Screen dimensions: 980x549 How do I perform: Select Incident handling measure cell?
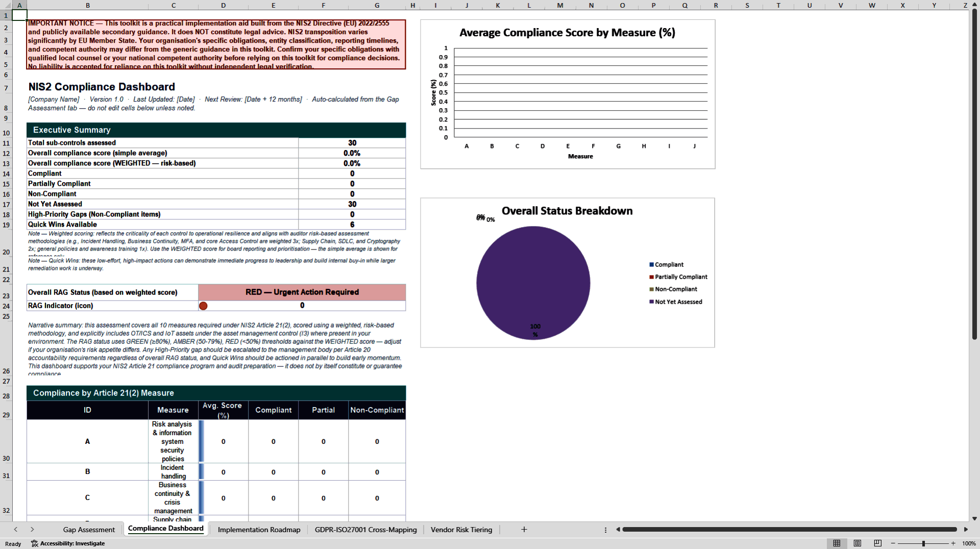click(173, 472)
